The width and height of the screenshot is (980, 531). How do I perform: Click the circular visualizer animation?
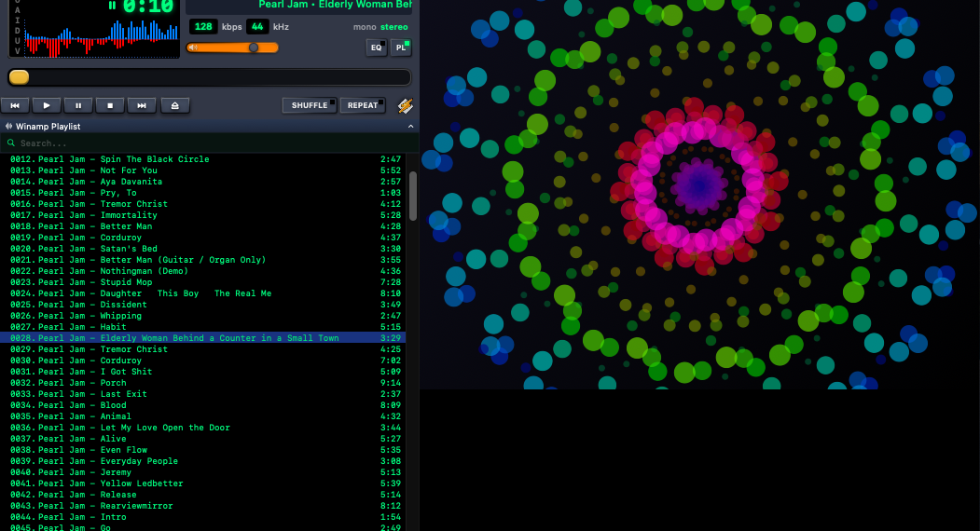click(699, 186)
